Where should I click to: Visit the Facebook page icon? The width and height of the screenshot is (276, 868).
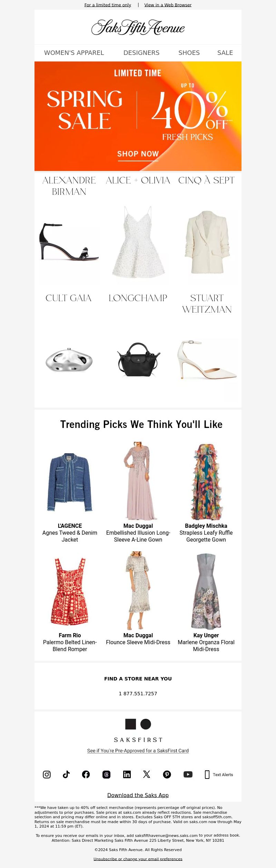(86, 774)
